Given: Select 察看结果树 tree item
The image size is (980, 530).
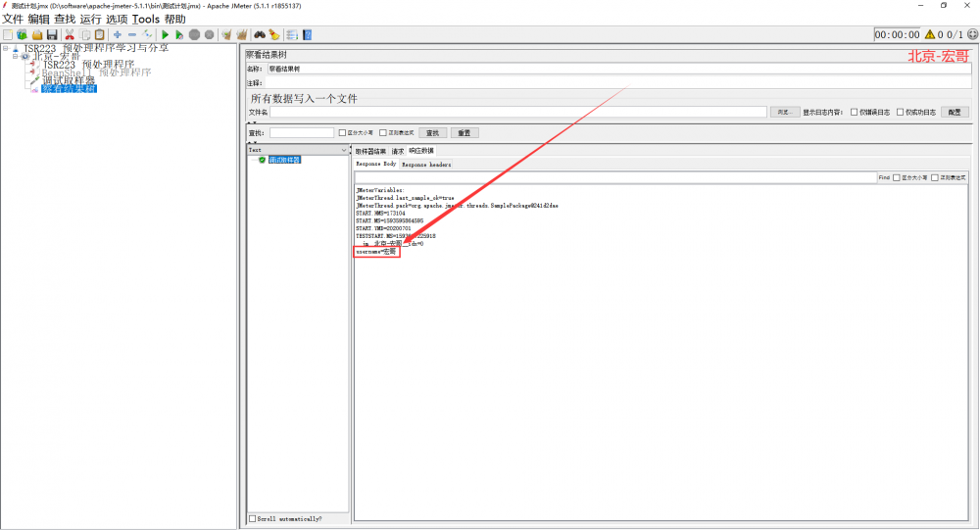Looking at the screenshot, I should tap(69, 89).
